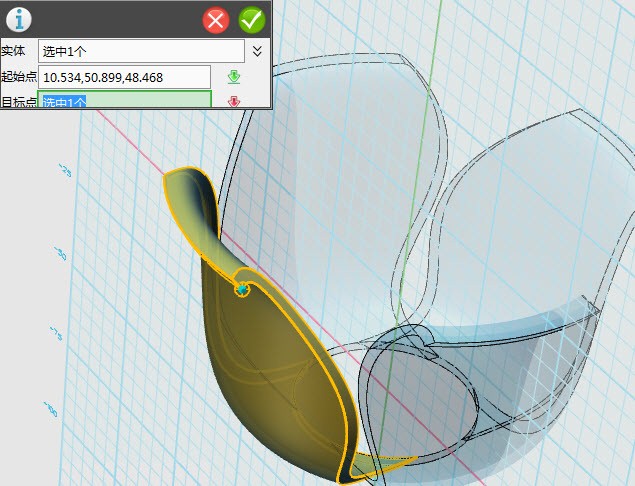
Task: Expand options with the double chevron
Action: [257, 50]
